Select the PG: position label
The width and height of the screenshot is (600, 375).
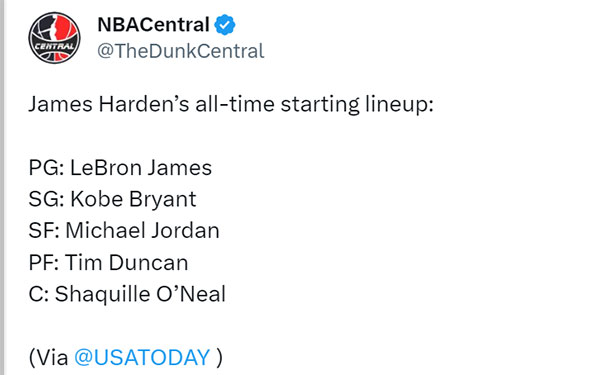coord(47,168)
